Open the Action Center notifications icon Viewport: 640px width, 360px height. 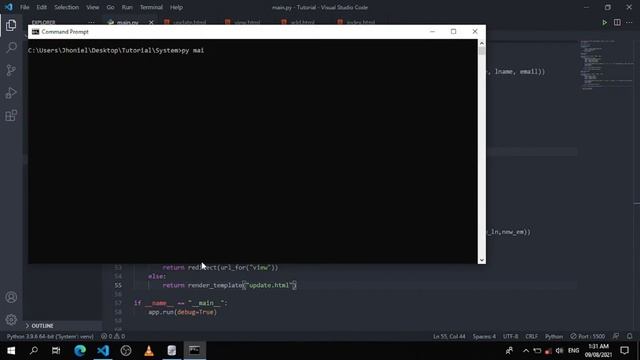pyautogui.click(x=624, y=351)
